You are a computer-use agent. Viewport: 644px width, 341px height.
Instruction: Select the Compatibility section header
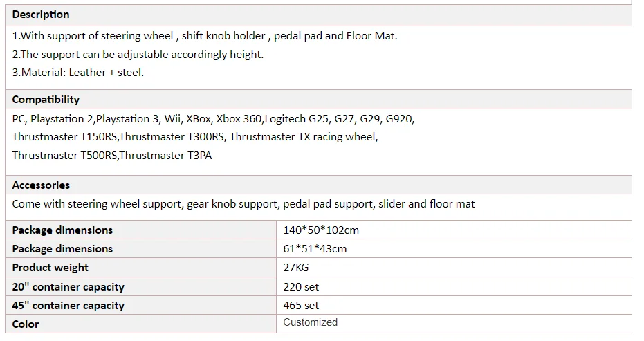(x=46, y=100)
